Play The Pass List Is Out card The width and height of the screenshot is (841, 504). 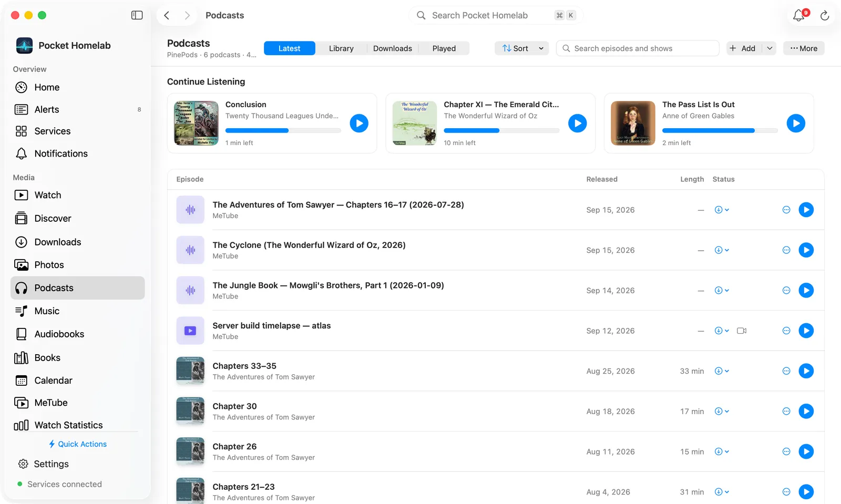(796, 124)
